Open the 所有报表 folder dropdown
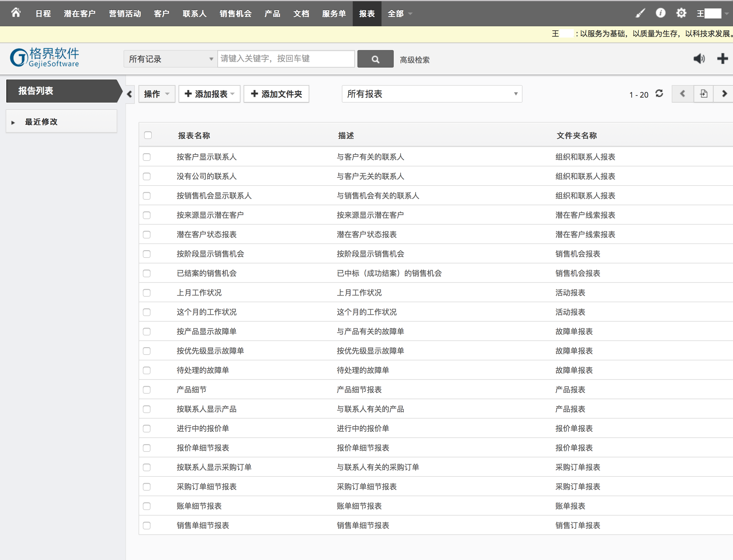This screenshot has width=733, height=560. pyautogui.click(x=432, y=94)
